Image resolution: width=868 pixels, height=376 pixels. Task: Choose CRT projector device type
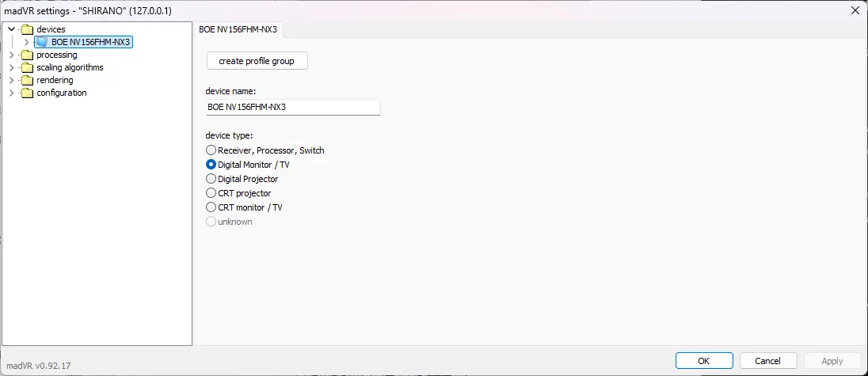point(211,193)
